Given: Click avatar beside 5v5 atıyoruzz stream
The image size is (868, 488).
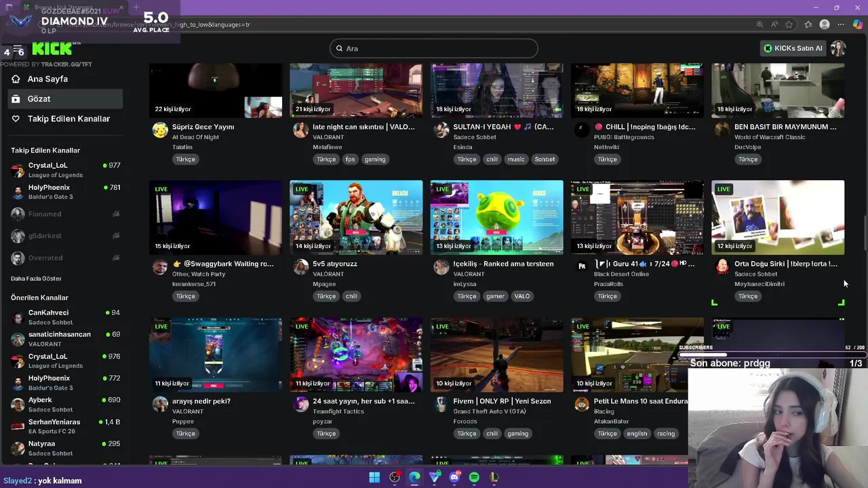Looking at the screenshot, I should click(300, 267).
